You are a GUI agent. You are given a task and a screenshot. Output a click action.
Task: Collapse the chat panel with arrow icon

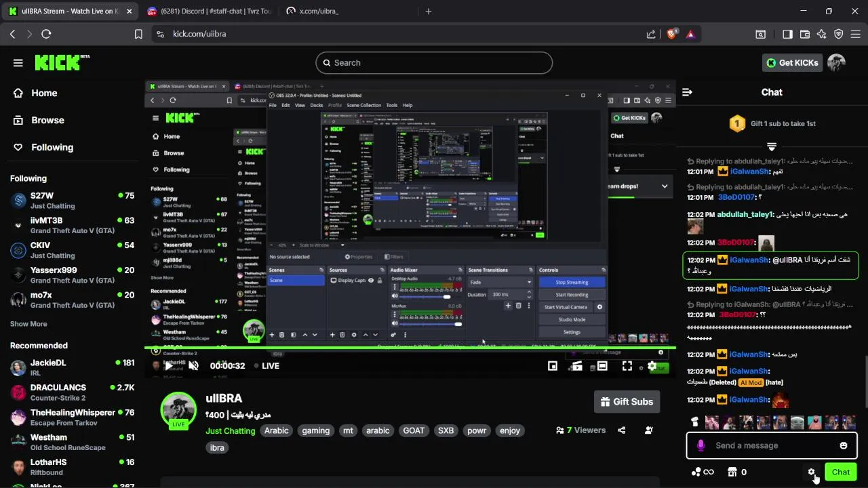[687, 92]
